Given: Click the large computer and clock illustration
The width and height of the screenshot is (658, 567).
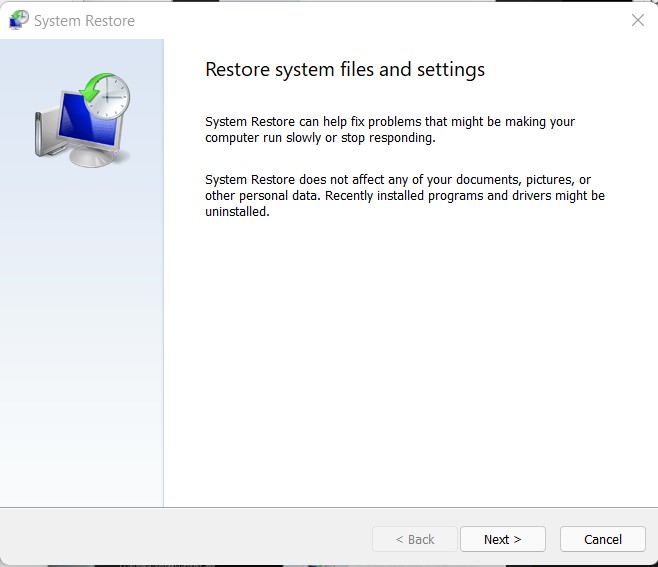Looking at the screenshot, I should 83,120.
